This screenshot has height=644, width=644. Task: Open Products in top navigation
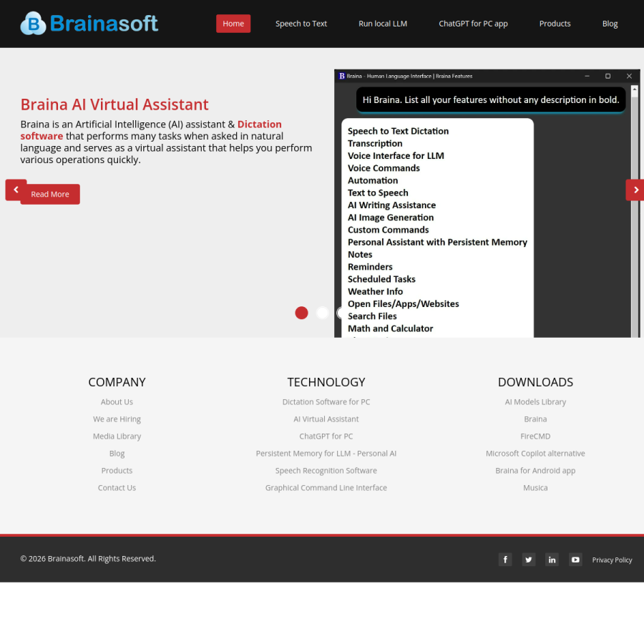pos(555,24)
